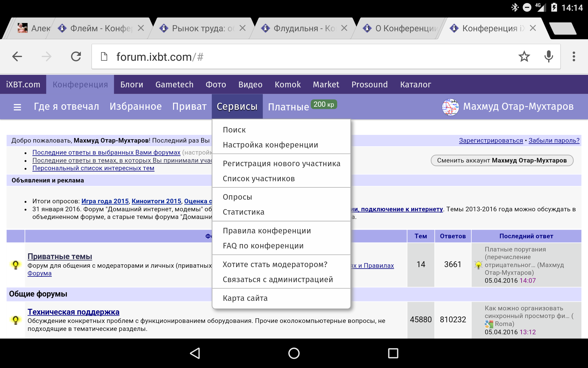The width and height of the screenshot is (588, 368).
Task: Click Сменить аккаунт button
Action: (502, 160)
